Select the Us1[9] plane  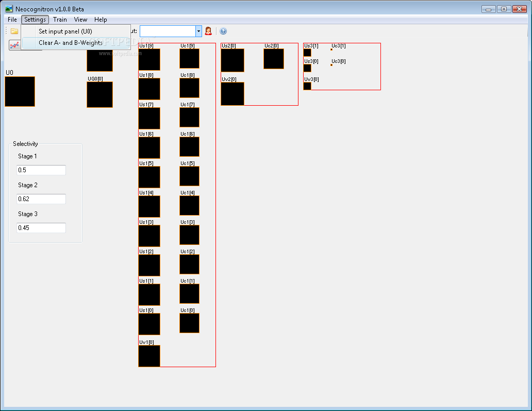[x=149, y=60]
